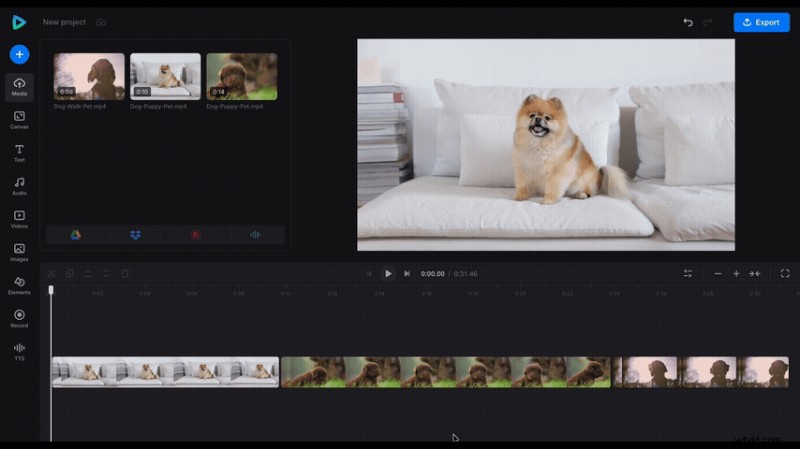Select the 0:14 Dog-Puppy-Pet.mp4 library thumbnail
Image resolution: width=800 pixels, height=449 pixels.
[242, 76]
